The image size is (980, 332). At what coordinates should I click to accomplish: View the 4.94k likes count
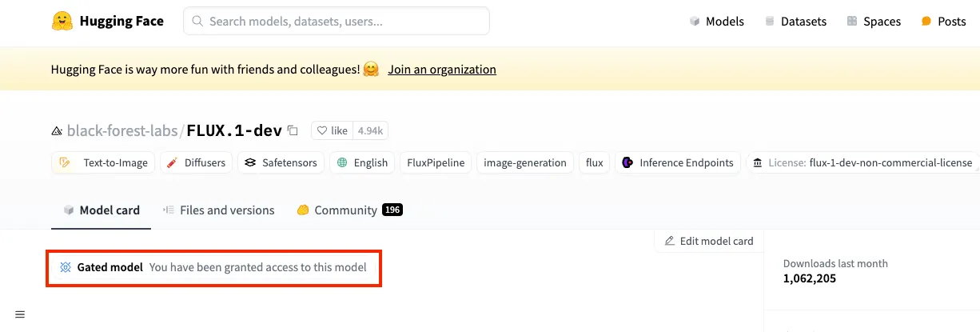click(x=370, y=130)
